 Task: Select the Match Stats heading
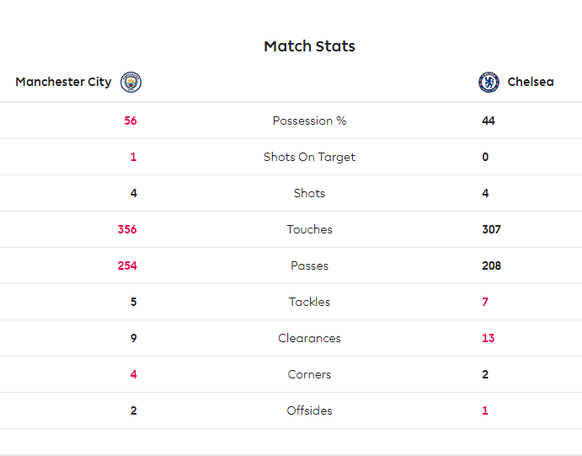[309, 46]
